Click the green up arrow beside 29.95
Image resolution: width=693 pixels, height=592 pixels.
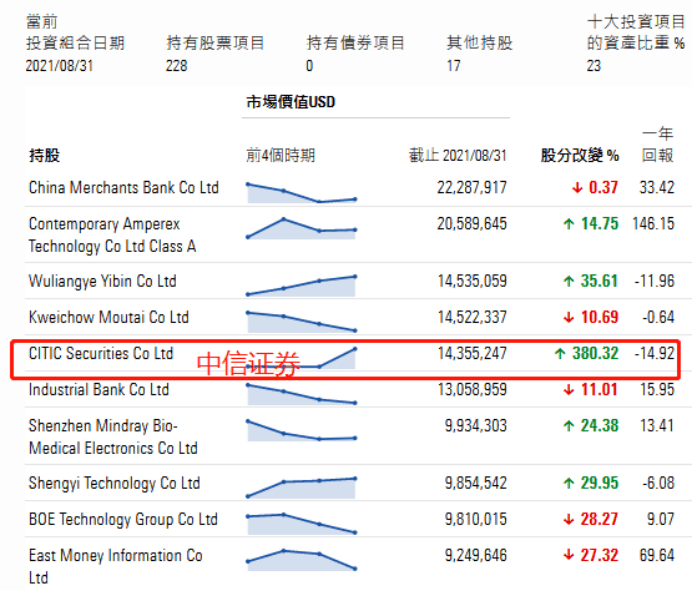[569, 483]
